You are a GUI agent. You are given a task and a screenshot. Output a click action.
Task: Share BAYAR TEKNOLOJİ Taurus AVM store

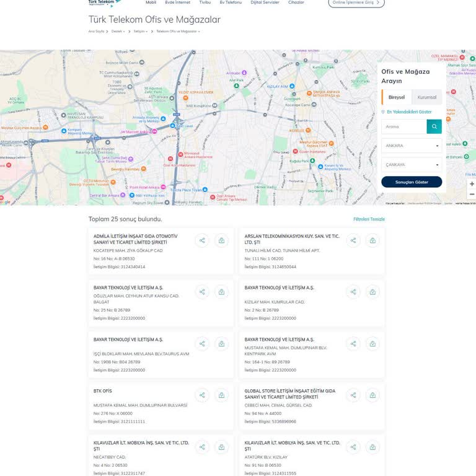(202, 343)
